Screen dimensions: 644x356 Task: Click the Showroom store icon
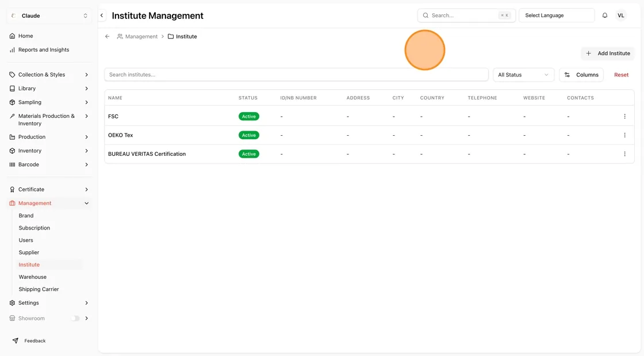coord(12,318)
